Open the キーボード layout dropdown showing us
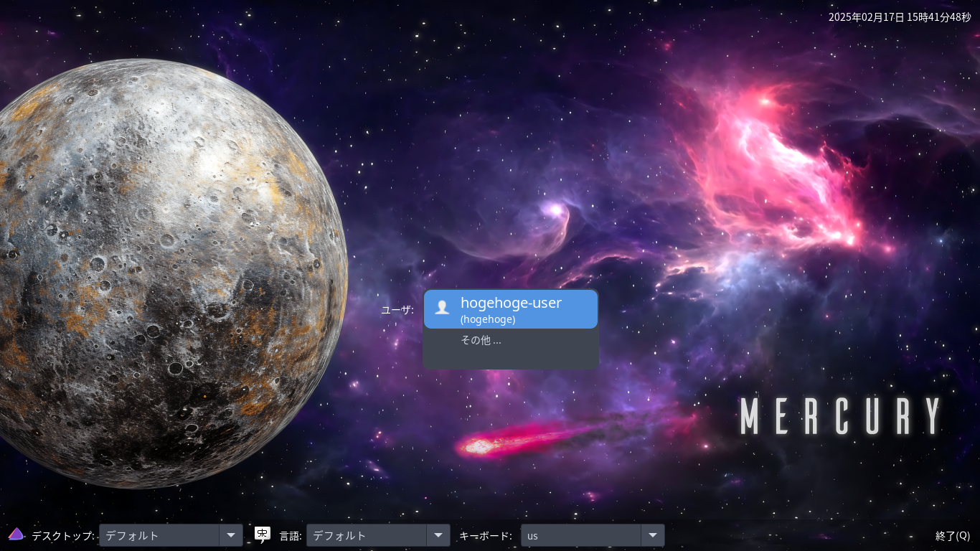This screenshot has height=551, width=980. (x=593, y=535)
